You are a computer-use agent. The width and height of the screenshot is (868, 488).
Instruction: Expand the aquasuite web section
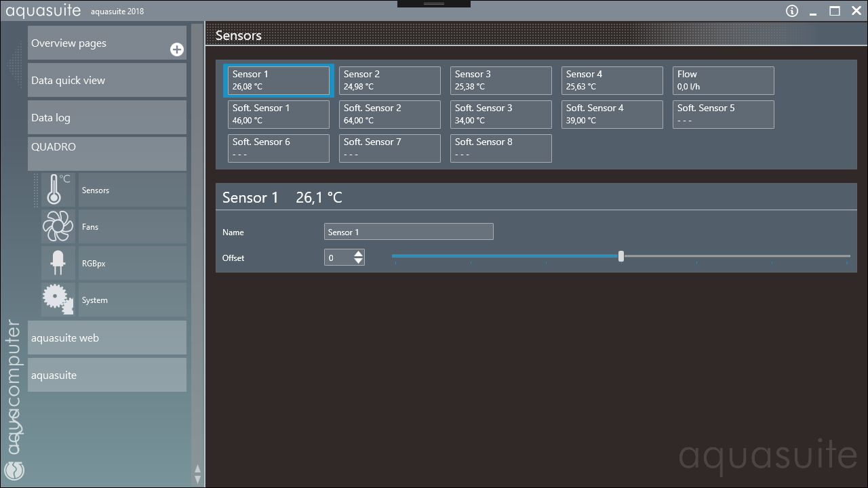107,338
